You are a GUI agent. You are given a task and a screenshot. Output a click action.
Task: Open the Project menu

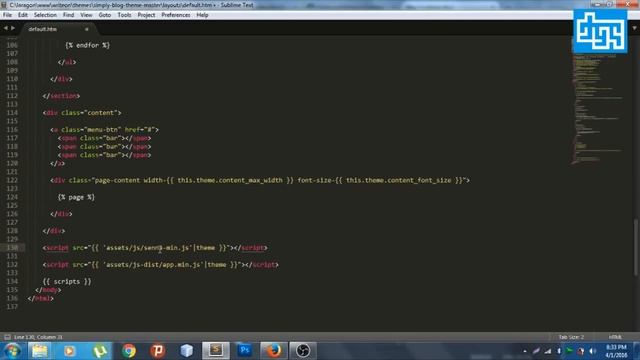(x=146, y=15)
